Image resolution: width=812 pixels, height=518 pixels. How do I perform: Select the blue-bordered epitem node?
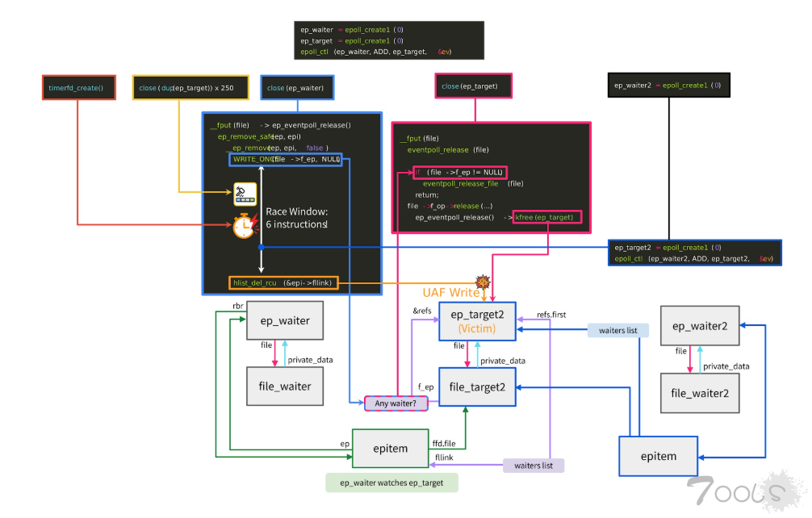(658, 457)
